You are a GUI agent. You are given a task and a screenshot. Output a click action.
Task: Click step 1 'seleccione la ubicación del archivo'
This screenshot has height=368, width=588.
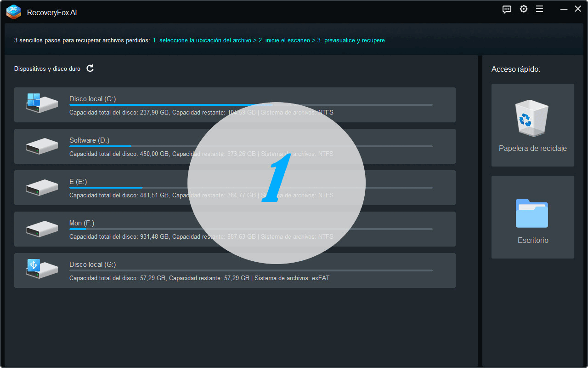click(202, 40)
